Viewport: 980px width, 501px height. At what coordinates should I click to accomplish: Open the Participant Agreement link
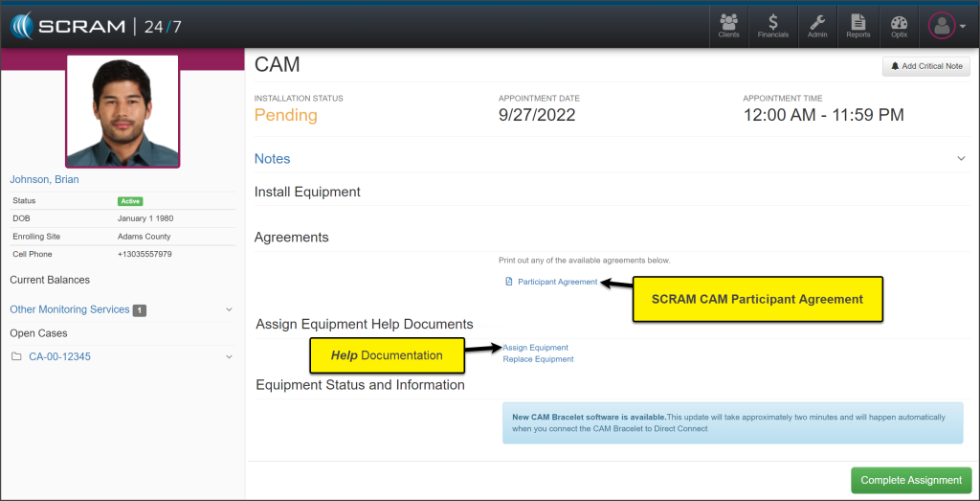[x=557, y=282]
